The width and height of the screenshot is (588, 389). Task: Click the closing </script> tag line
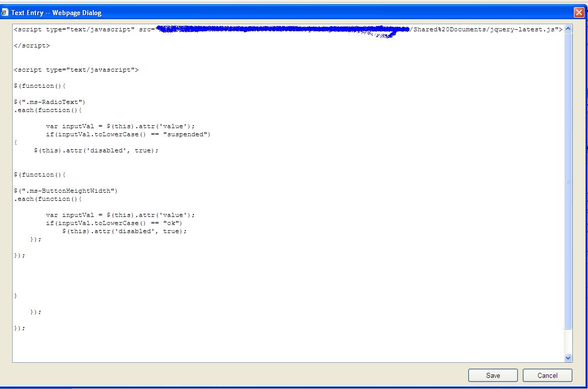click(x=32, y=45)
